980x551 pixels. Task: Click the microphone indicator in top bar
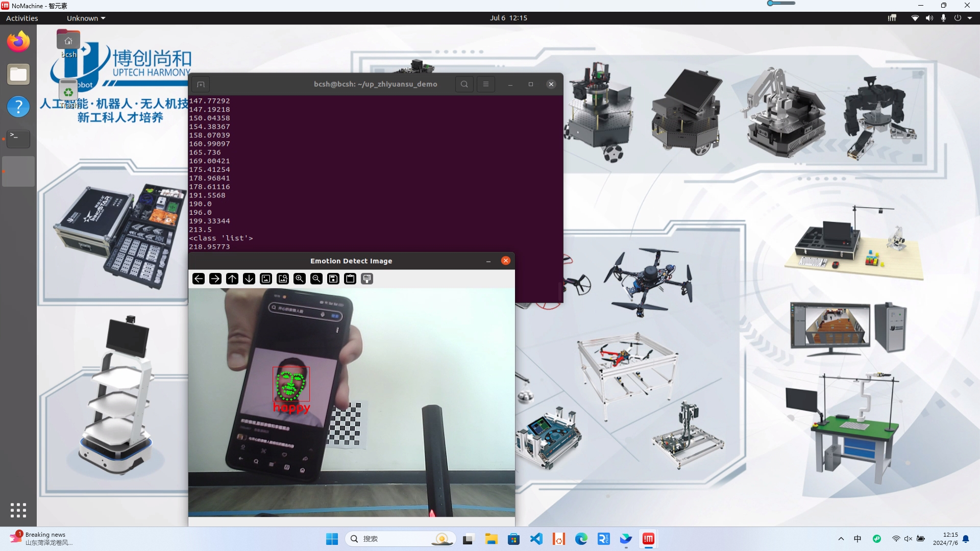(x=943, y=18)
